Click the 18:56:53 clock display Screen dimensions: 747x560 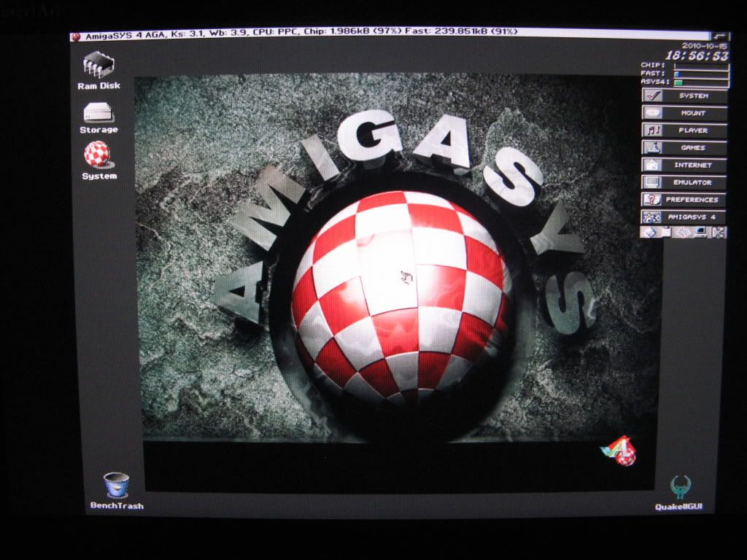coord(697,55)
